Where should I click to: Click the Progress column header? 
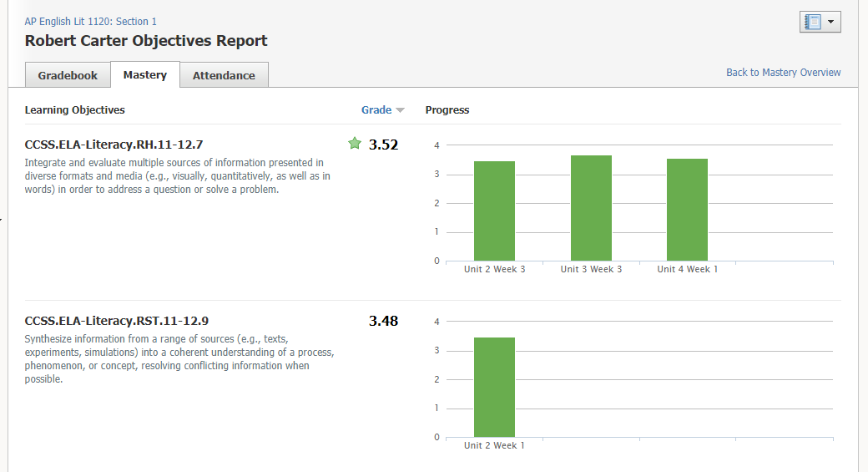point(447,110)
